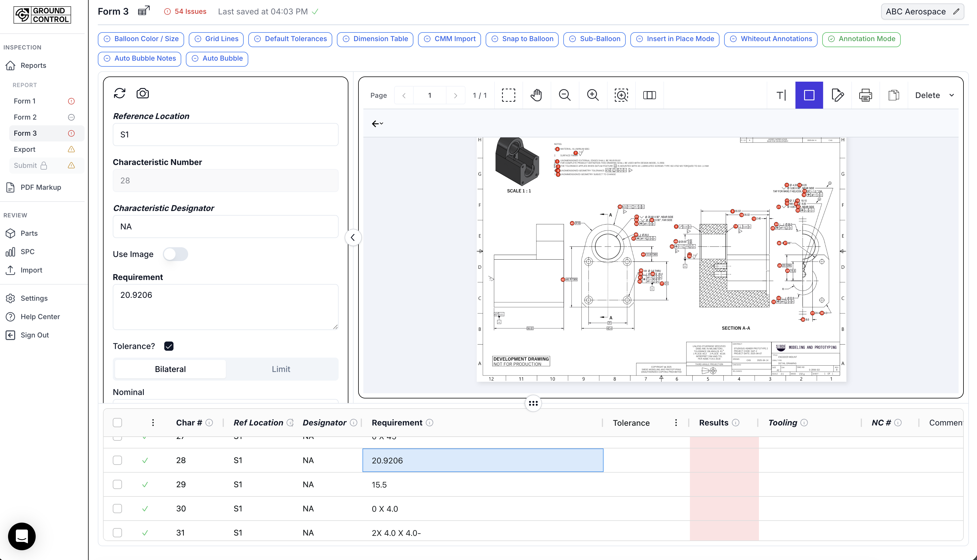This screenshot has width=977, height=560.
Task: Click the printer icon in toolbar
Action: (865, 95)
